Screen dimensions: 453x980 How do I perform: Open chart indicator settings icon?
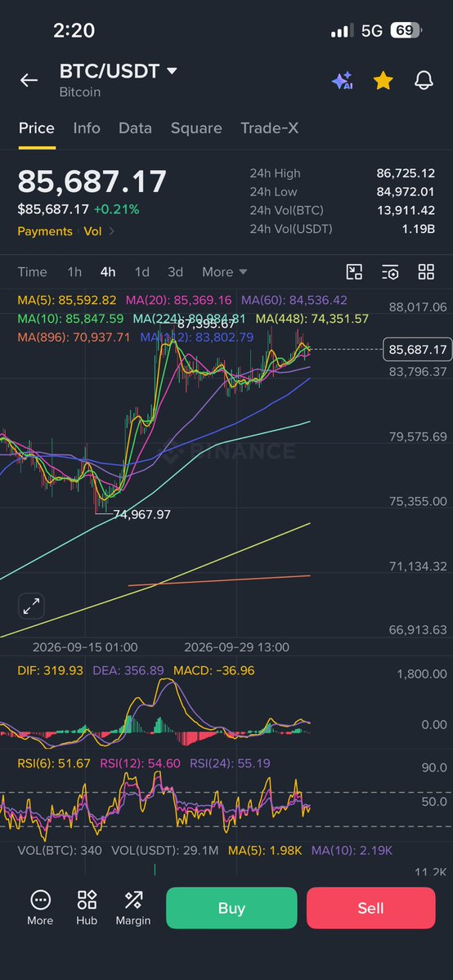click(390, 272)
